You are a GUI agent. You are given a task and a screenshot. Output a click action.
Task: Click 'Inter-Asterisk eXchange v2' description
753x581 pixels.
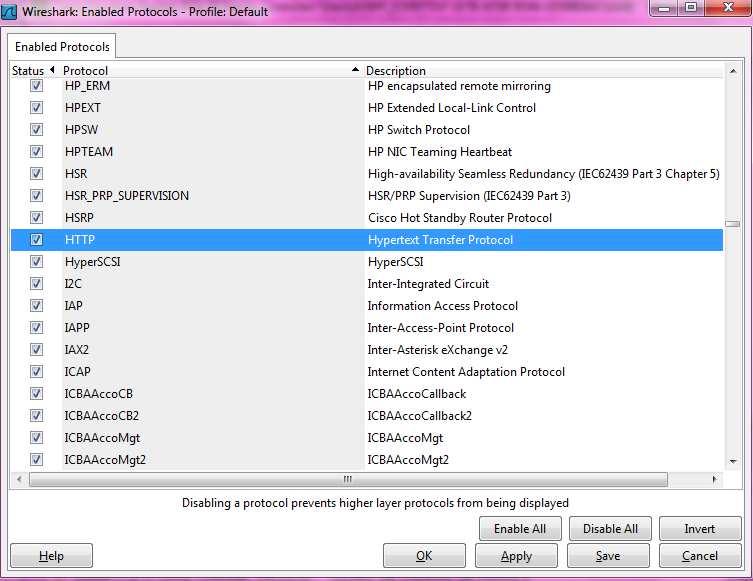pos(437,350)
